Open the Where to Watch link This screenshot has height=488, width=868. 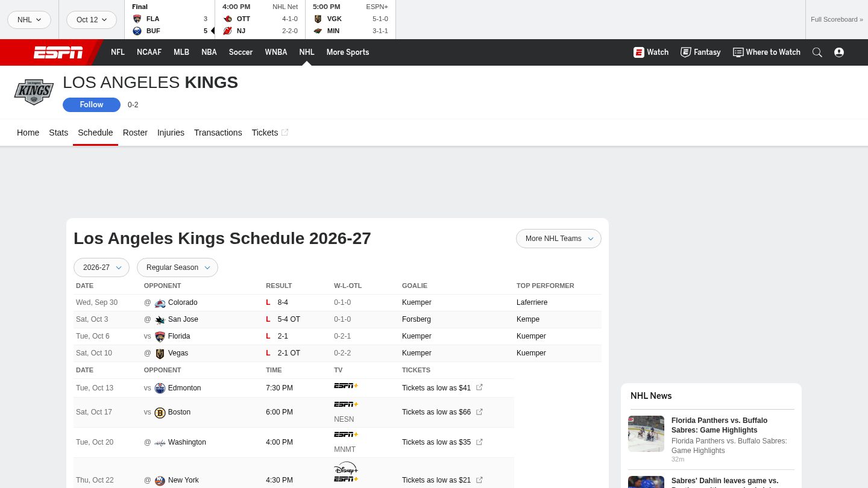tap(767, 52)
